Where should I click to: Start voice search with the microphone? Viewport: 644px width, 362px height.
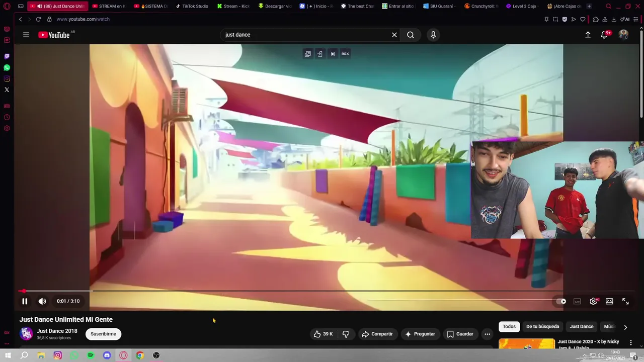coord(433,35)
